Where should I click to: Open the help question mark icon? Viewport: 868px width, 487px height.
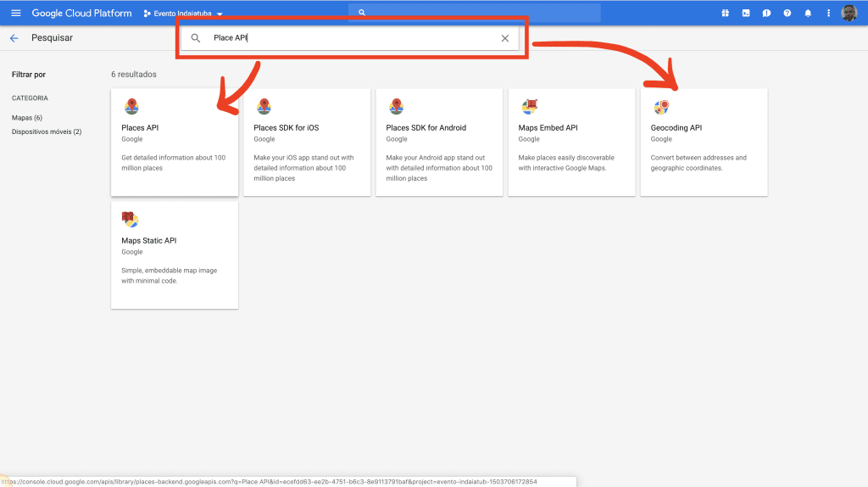(x=787, y=14)
